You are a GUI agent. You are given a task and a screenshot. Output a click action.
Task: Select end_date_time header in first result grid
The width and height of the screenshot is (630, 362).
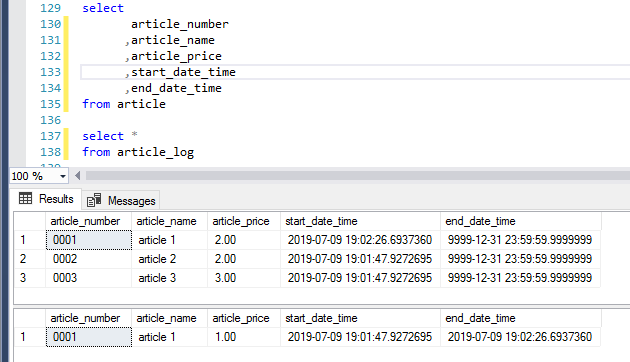point(521,221)
